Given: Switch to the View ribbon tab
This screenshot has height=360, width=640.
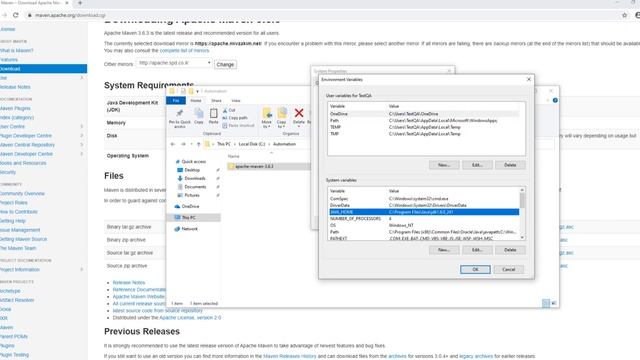Looking at the screenshot, I should (x=236, y=100).
